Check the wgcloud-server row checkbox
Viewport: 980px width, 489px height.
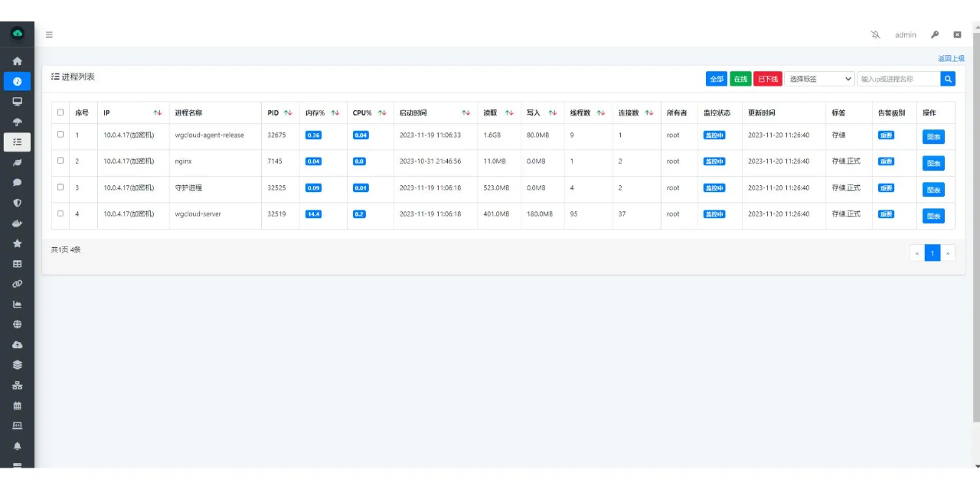pos(60,214)
